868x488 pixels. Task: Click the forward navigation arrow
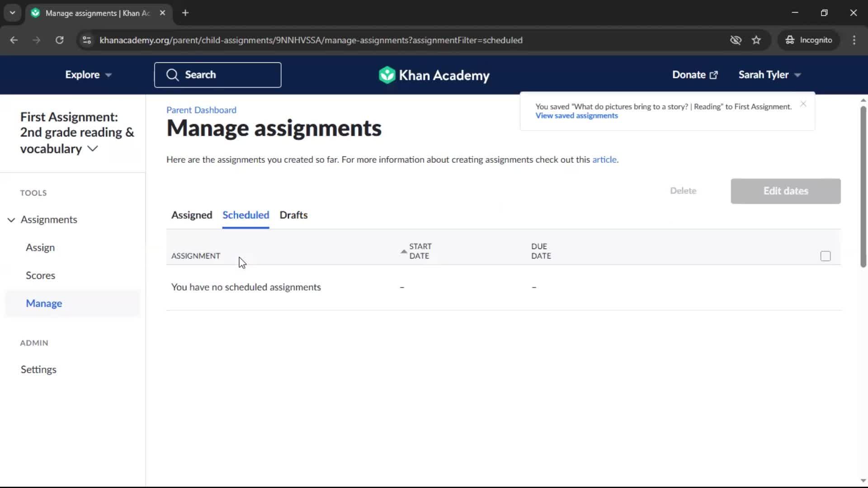[x=36, y=40]
